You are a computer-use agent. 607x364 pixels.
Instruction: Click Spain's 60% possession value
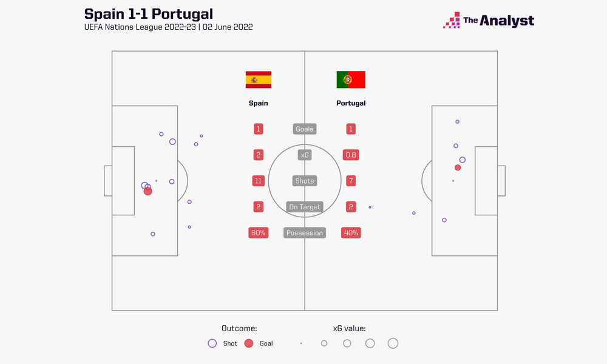coord(258,233)
